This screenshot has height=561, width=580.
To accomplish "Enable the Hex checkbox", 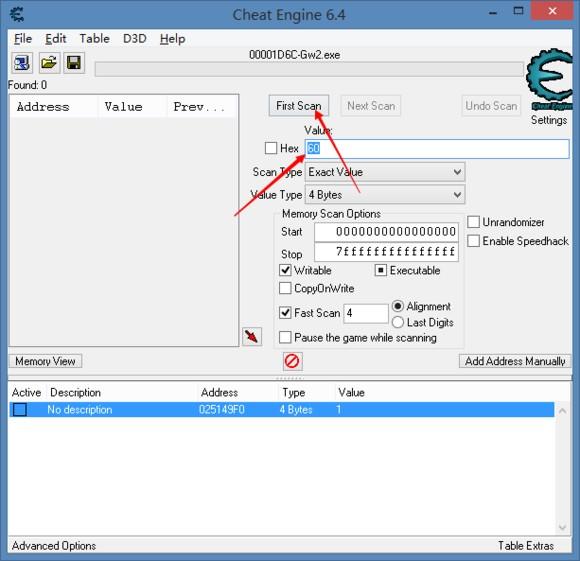I will tap(271, 148).
